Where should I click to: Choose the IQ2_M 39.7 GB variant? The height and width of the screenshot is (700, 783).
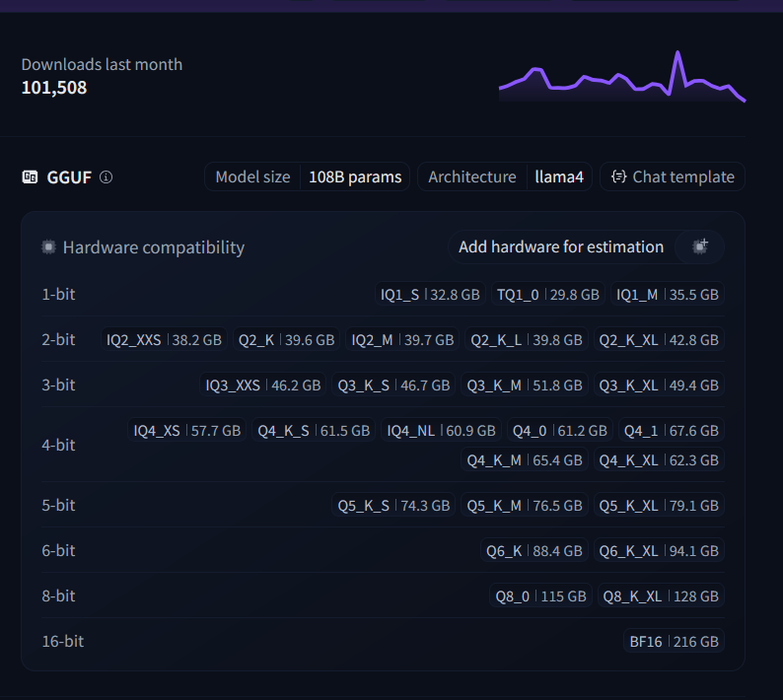tap(402, 339)
